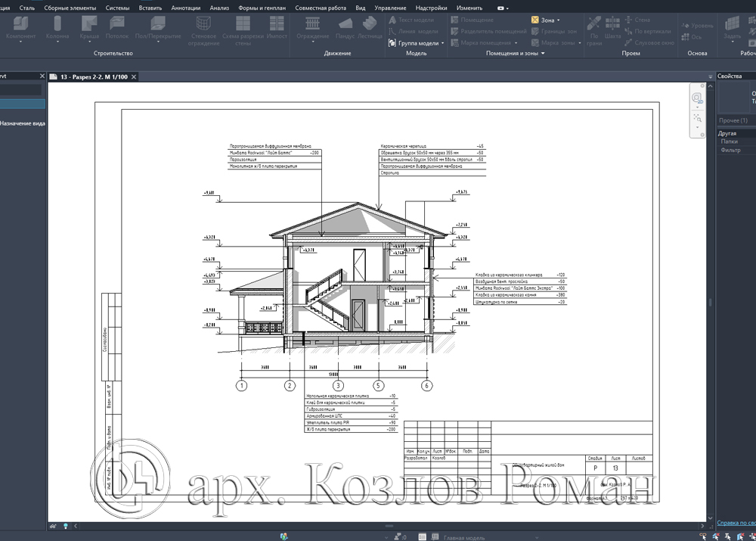Select the Компонент tool icon

pyautogui.click(x=20, y=23)
